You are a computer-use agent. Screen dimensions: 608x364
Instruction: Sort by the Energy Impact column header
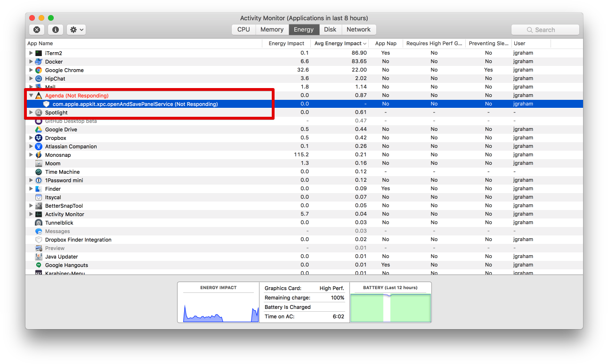tap(286, 43)
